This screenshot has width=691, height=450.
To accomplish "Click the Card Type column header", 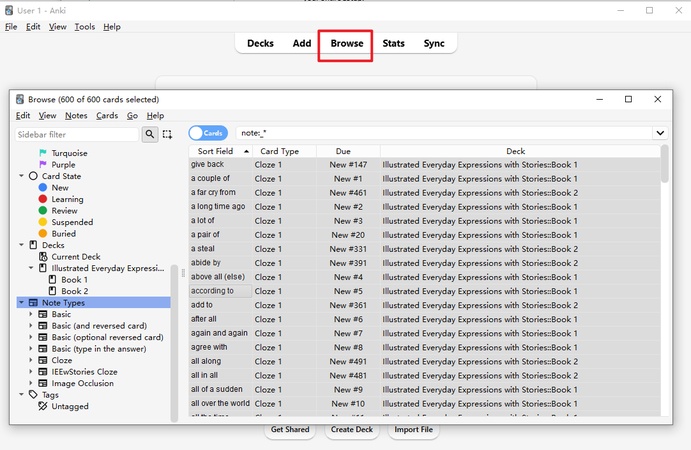I will 284,151.
